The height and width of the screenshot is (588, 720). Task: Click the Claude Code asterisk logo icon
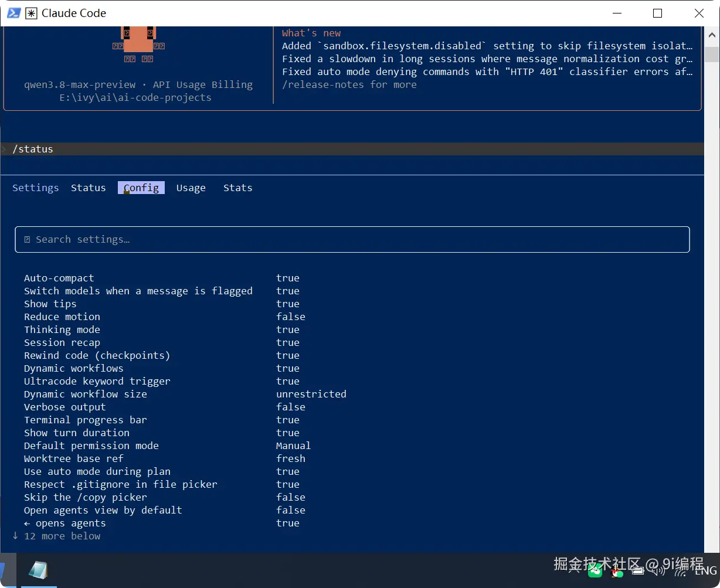click(x=32, y=13)
